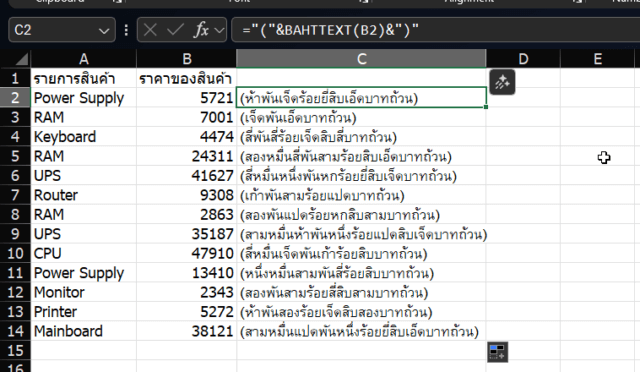Click cell C14 baht text for 38121
Image resolution: width=640 pixels, height=372 pixels.
pyautogui.click(x=361, y=331)
